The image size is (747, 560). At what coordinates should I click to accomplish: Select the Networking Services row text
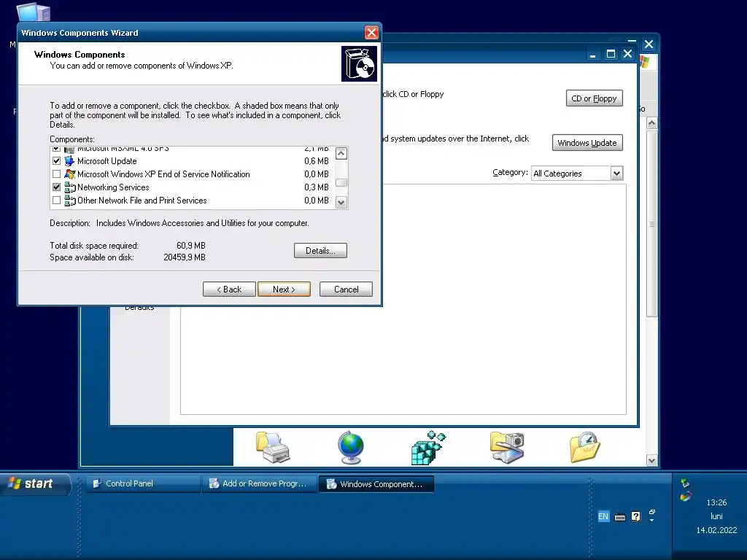pyautogui.click(x=113, y=187)
